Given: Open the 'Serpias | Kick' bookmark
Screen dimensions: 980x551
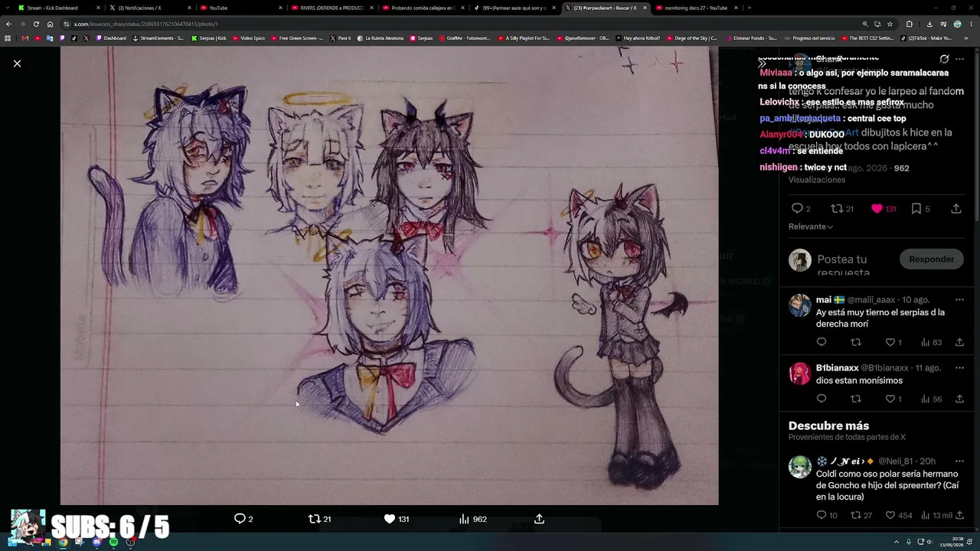Looking at the screenshot, I should tap(209, 37).
